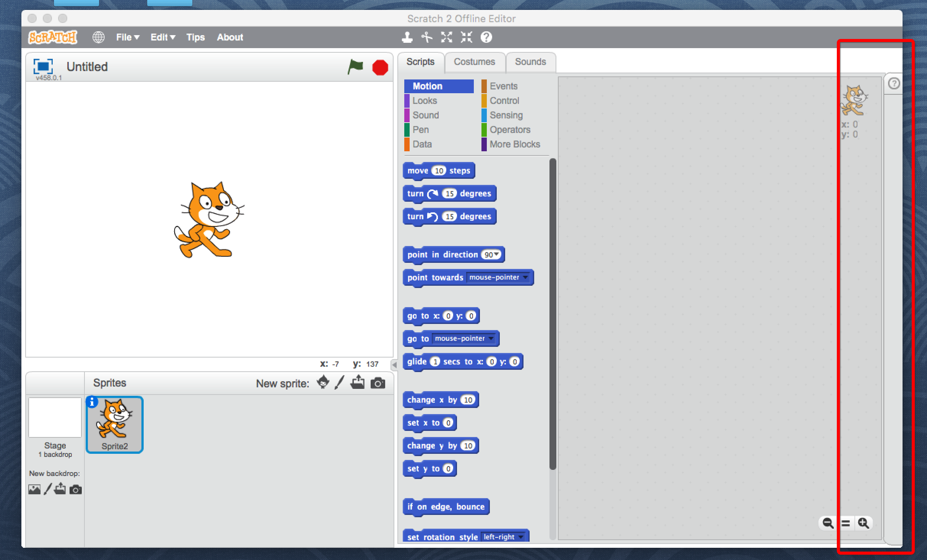Paint a new sprite with the brush icon

click(339, 383)
